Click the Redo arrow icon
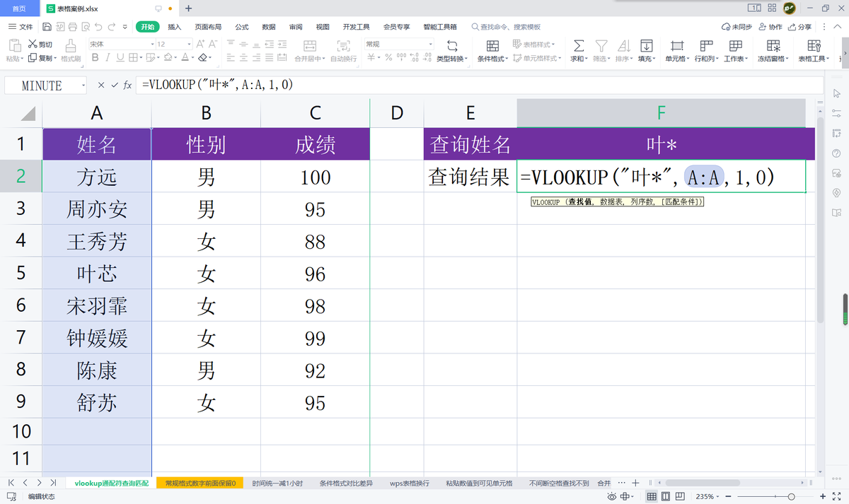The image size is (849, 504). point(112,27)
